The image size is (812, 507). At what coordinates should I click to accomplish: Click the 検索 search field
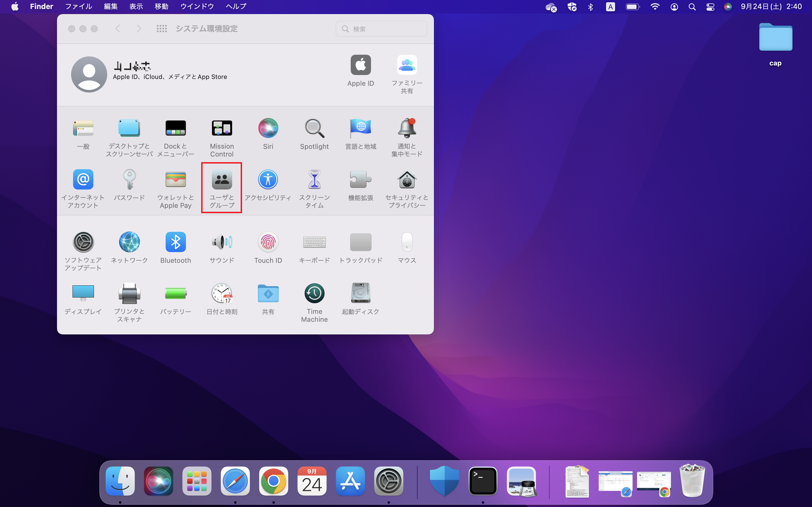tap(381, 29)
